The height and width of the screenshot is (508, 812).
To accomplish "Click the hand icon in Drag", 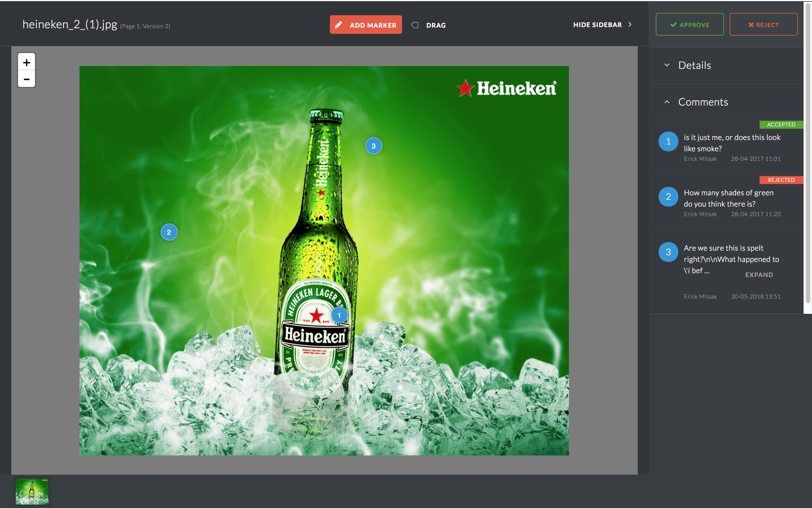I will 415,25.
